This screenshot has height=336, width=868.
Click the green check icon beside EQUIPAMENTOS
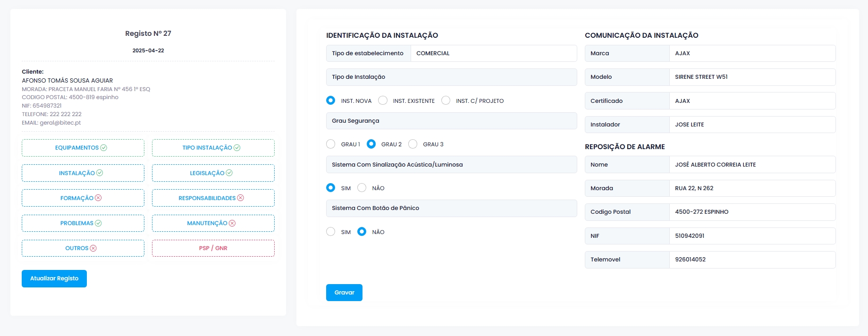[x=104, y=148]
